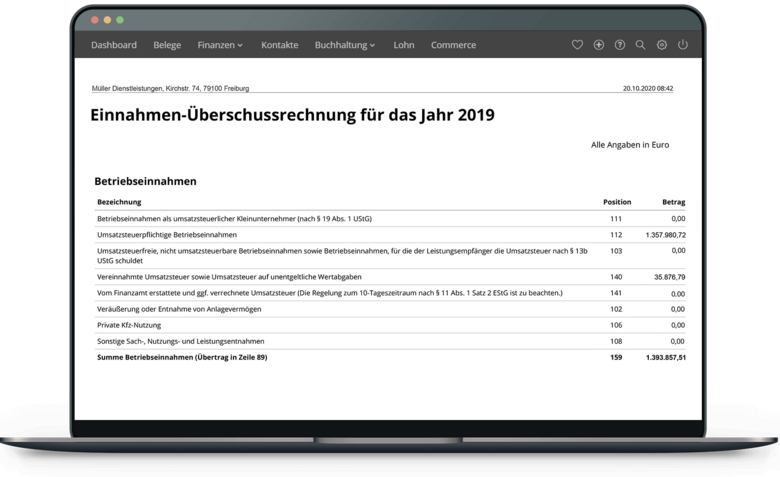
Task: Click the green macOS window button
Action: 120,20
